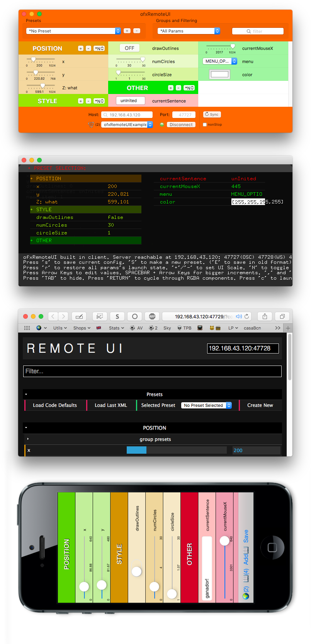Click the x slider in POSITION group
Viewport: 311px width, 644px height.
point(41,60)
